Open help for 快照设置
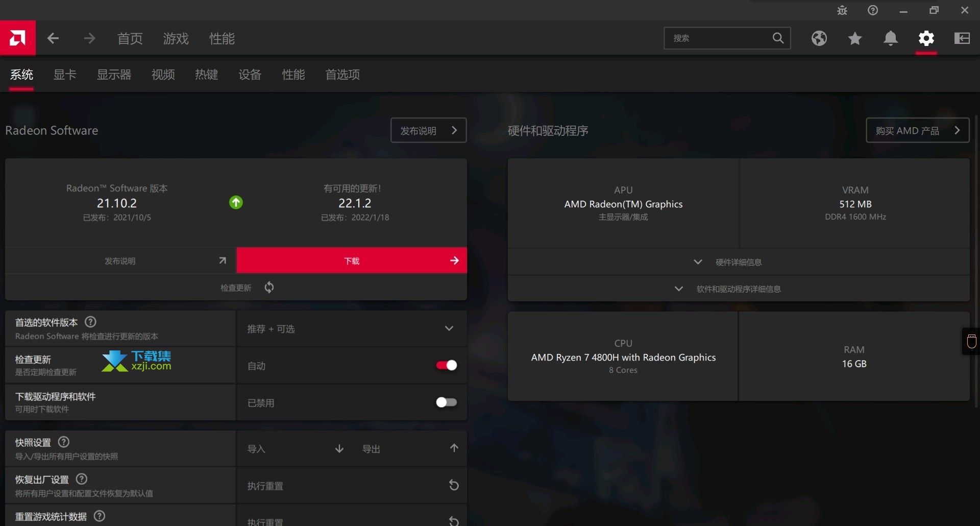 point(64,442)
